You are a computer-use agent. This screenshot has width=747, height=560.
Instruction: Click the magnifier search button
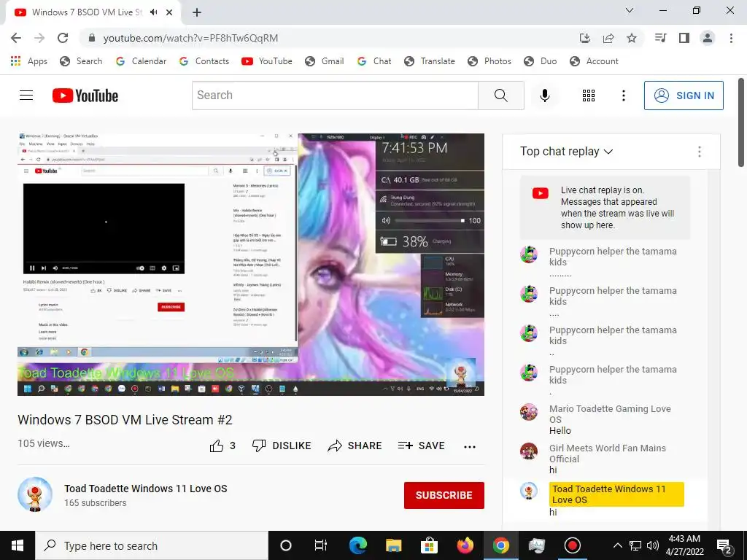tap(501, 96)
